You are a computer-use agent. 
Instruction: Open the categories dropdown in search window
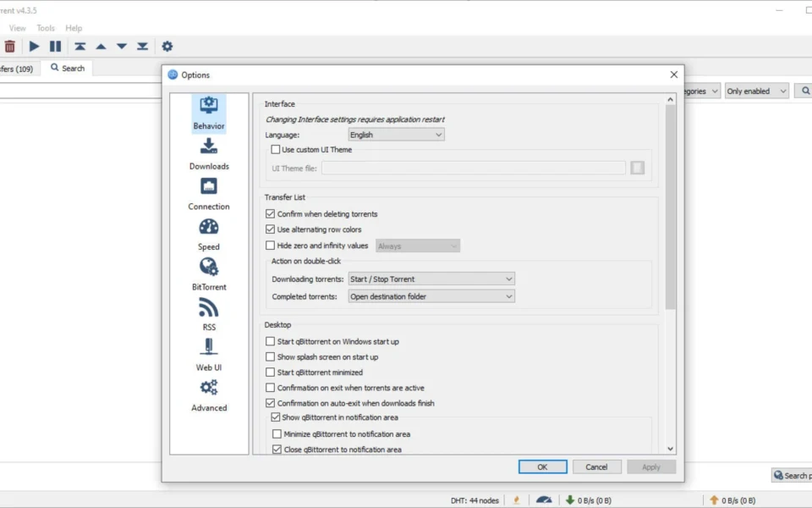click(702, 91)
